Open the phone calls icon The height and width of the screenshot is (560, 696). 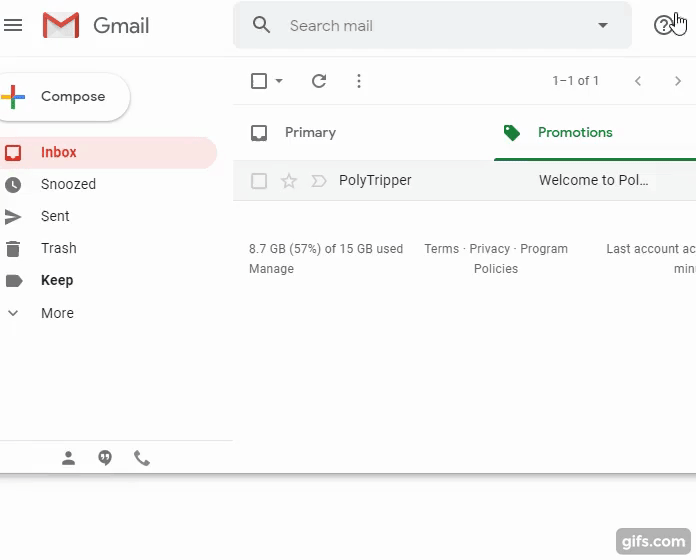[142, 458]
